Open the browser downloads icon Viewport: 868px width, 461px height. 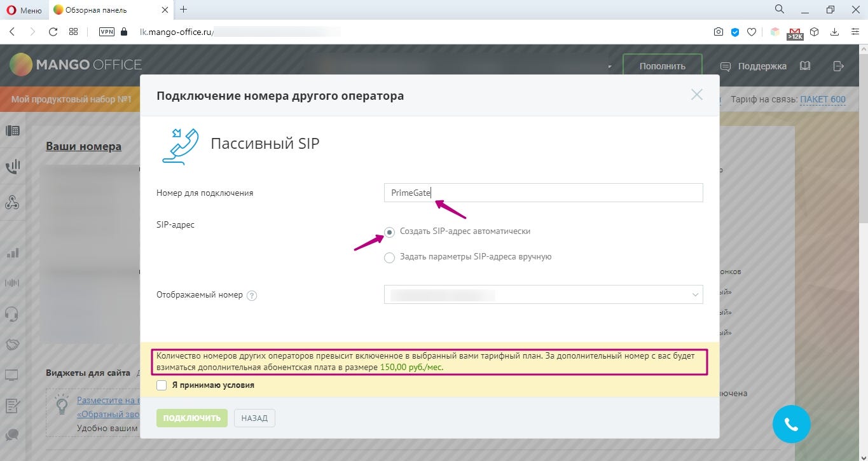(x=834, y=31)
